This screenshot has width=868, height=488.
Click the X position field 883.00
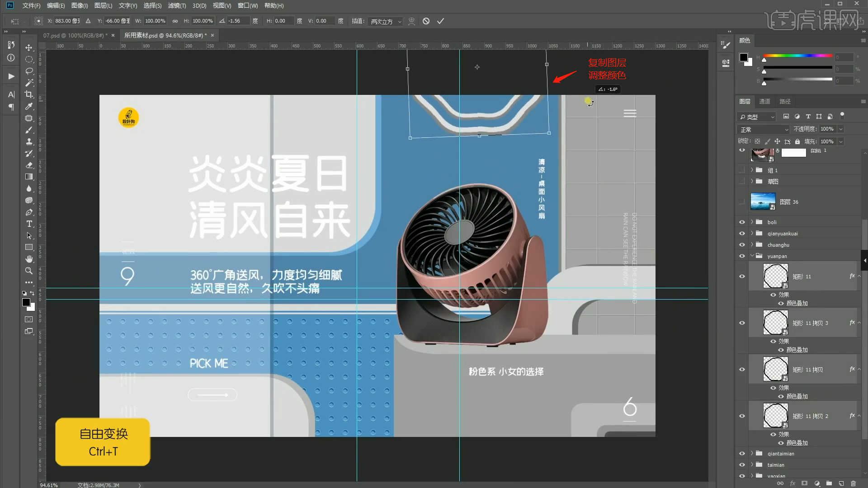pyautogui.click(x=67, y=21)
